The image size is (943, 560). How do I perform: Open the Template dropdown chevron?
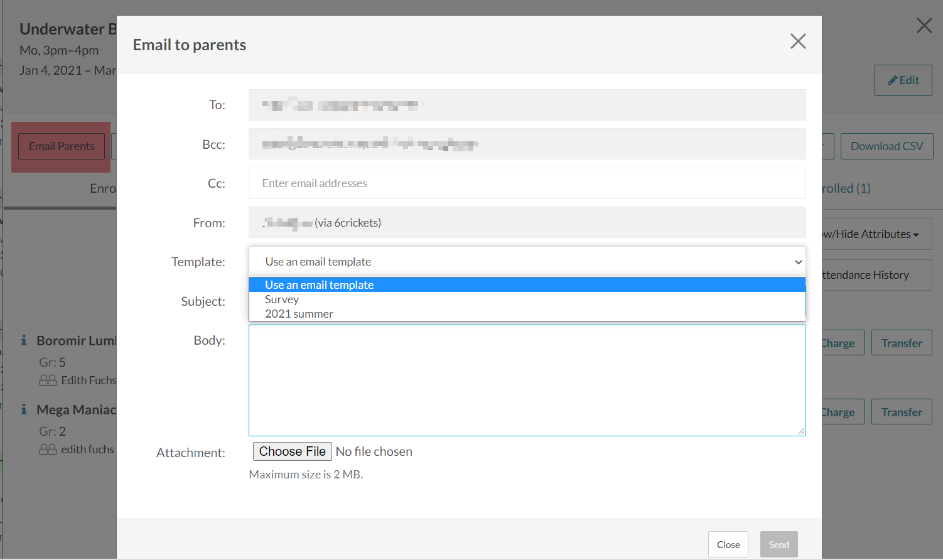[798, 262]
